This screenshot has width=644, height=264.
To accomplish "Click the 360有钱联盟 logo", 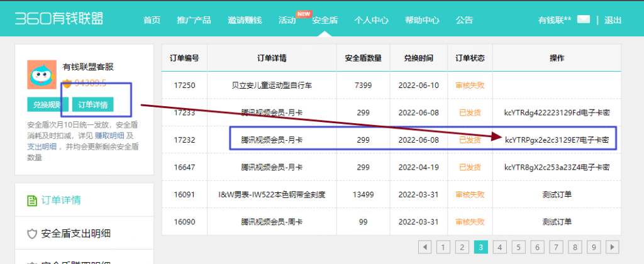I will [x=59, y=18].
